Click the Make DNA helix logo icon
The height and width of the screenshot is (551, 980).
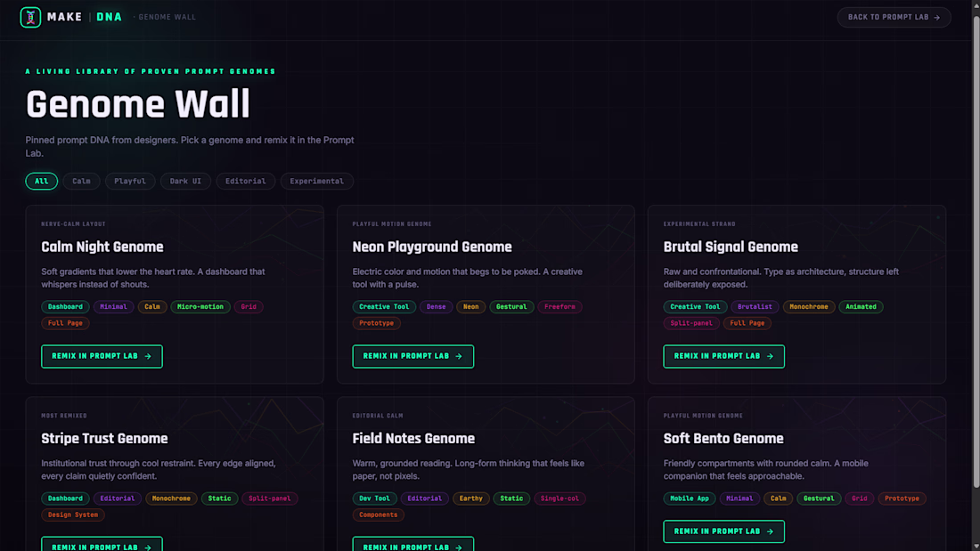click(x=30, y=17)
